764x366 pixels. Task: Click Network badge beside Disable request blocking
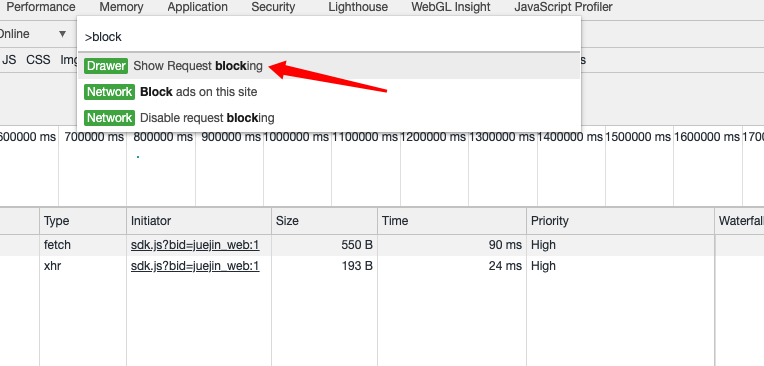pos(109,117)
